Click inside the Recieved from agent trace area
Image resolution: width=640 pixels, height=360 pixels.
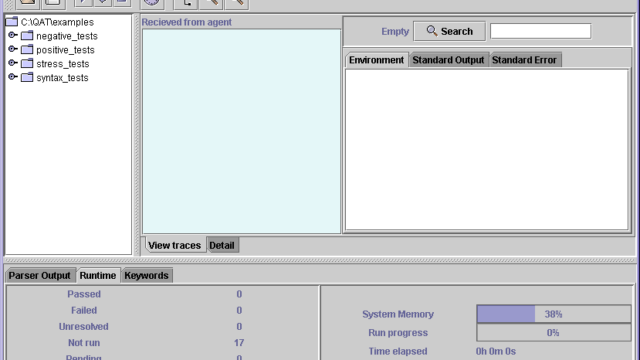point(241,131)
